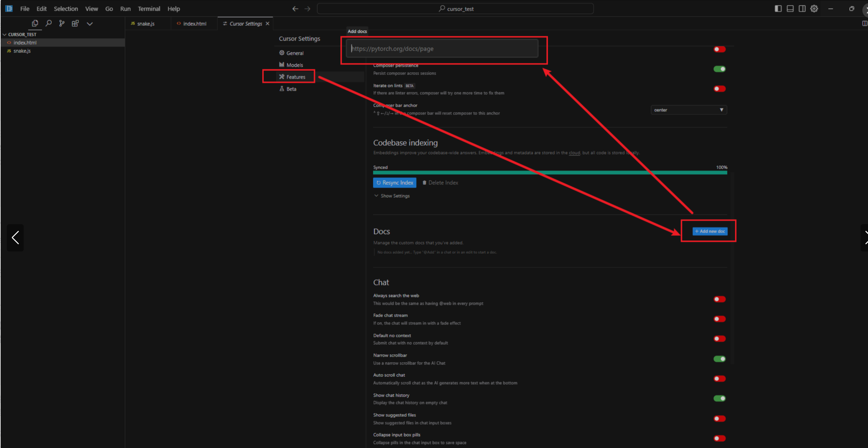
Task: Click the synced indexing progress bar
Action: tap(550, 173)
